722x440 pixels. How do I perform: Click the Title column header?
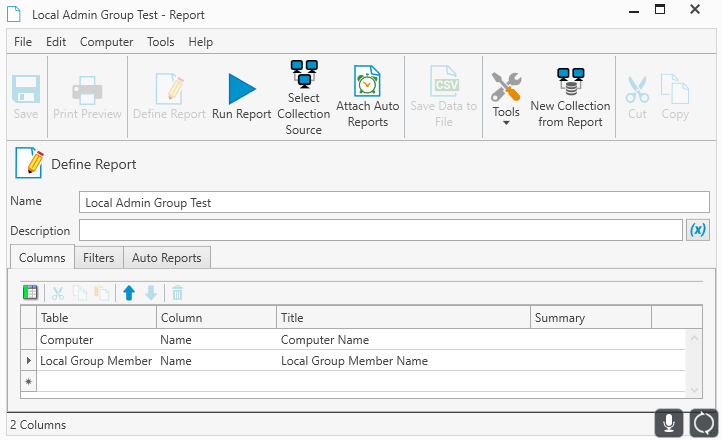402,318
